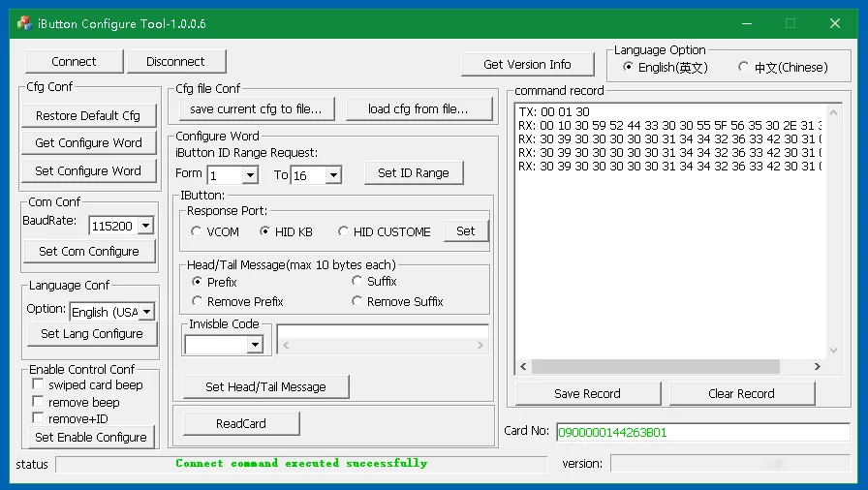Open the Language Conf Option dropdown
This screenshot has height=490, width=868.
pyautogui.click(x=146, y=312)
